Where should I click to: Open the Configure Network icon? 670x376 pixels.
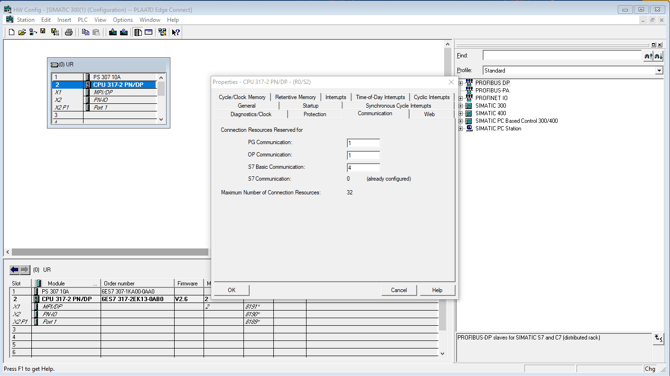tap(162, 32)
